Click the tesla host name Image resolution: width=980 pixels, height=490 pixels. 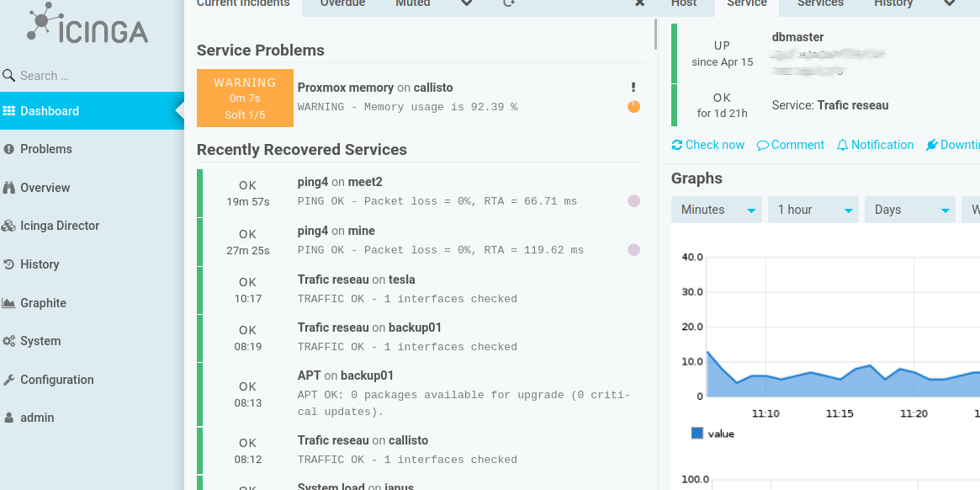click(x=402, y=280)
